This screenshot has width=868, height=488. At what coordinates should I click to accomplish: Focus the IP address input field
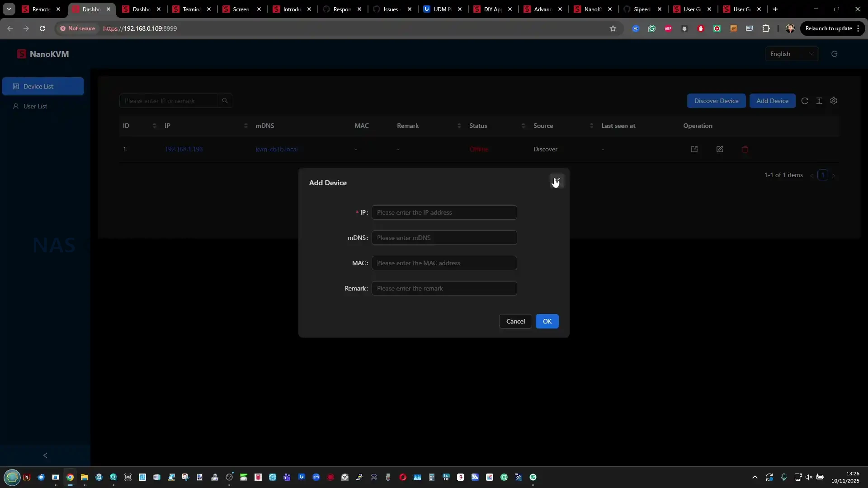[444, 212]
